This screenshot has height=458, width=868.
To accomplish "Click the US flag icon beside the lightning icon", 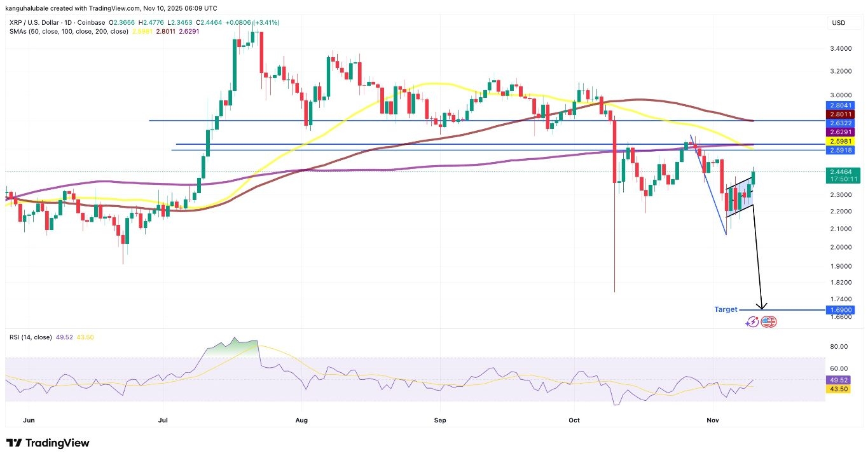I will tap(768, 321).
